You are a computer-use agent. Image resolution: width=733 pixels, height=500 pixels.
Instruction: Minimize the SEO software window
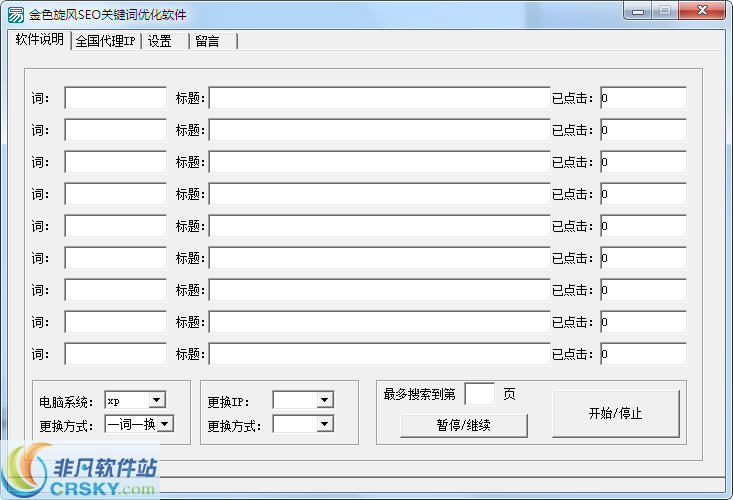638,11
